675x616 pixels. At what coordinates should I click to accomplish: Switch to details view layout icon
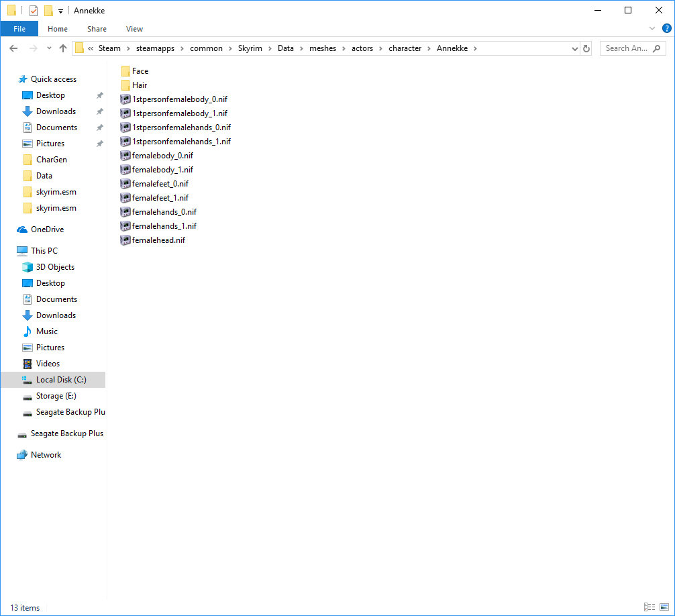tap(650, 607)
